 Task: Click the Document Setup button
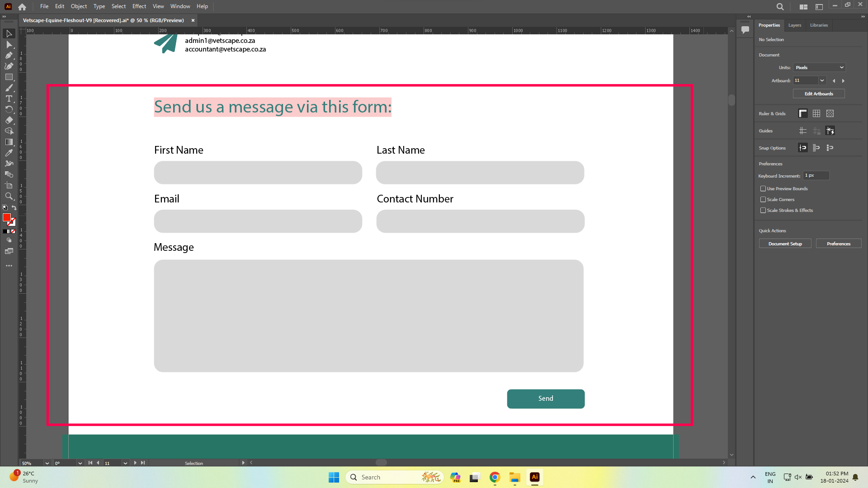tap(785, 244)
